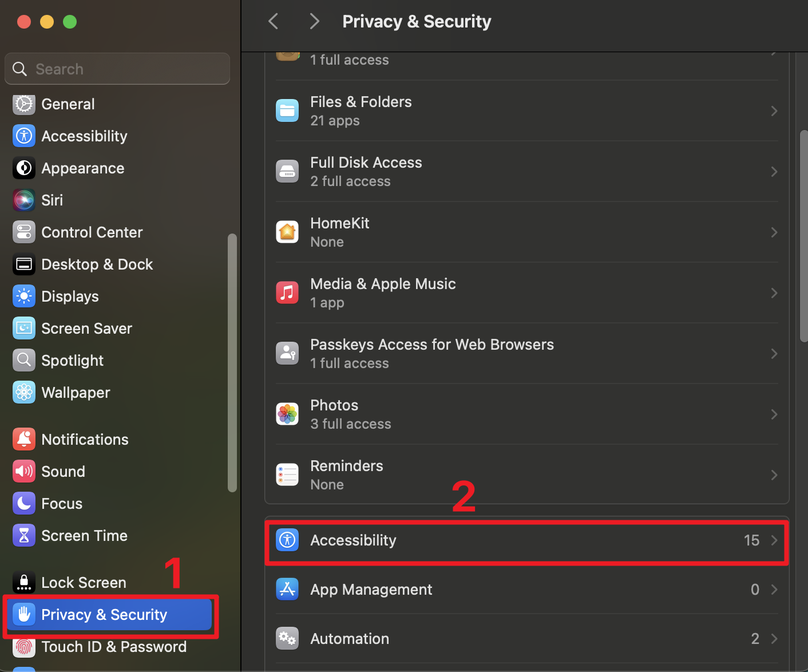Click the "3 full access" subtitle
This screenshot has width=808, height=672.
click(351, 424)
